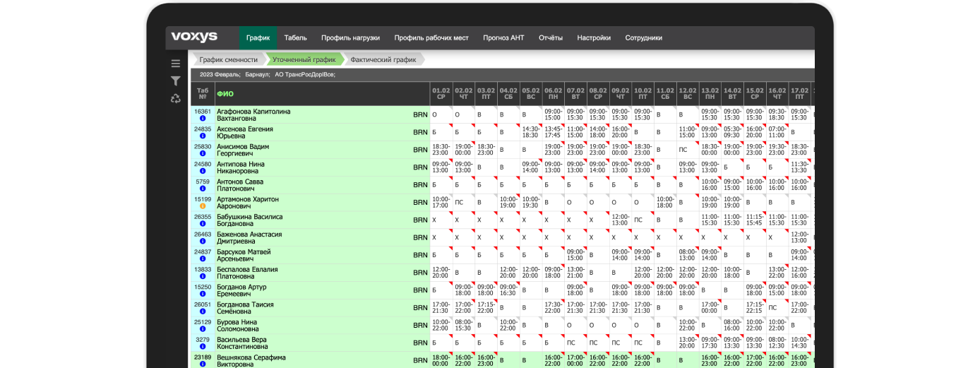The height and width of the screenshot is (368, 980).
Task: Open info icon under tab number 5759
Action: pos(203,189)
